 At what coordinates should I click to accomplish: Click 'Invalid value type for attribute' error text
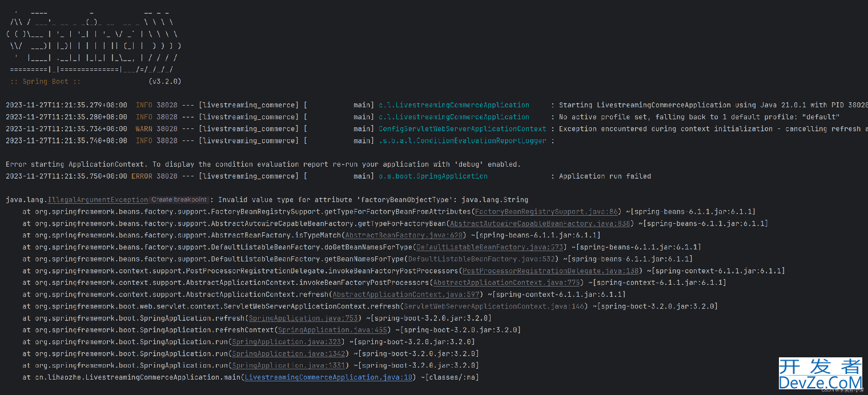(x=373, y=200)
